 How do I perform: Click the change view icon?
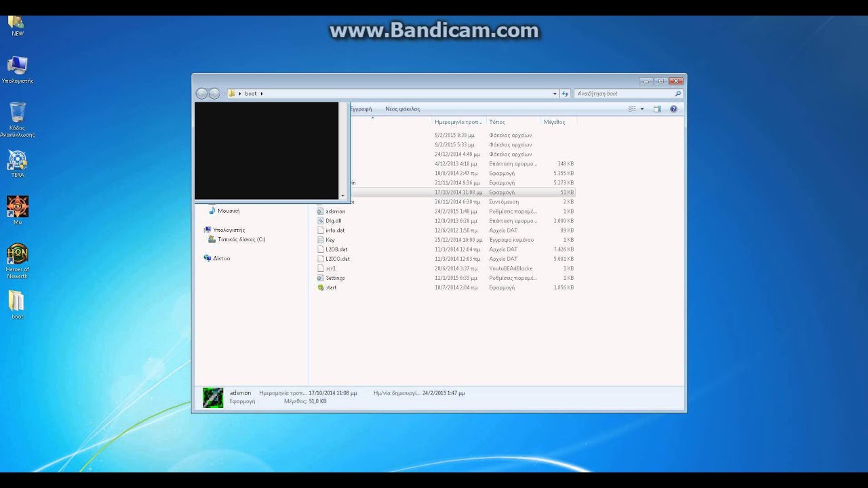point(633,109)
